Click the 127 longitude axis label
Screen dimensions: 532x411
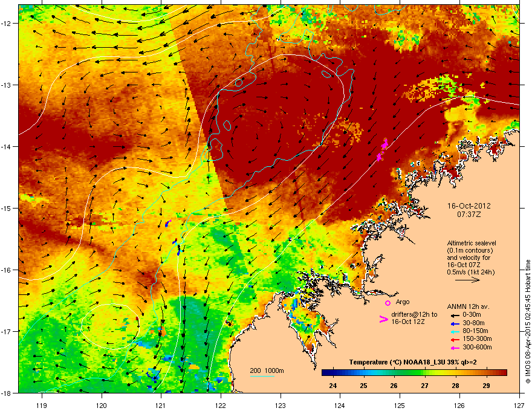519,406
